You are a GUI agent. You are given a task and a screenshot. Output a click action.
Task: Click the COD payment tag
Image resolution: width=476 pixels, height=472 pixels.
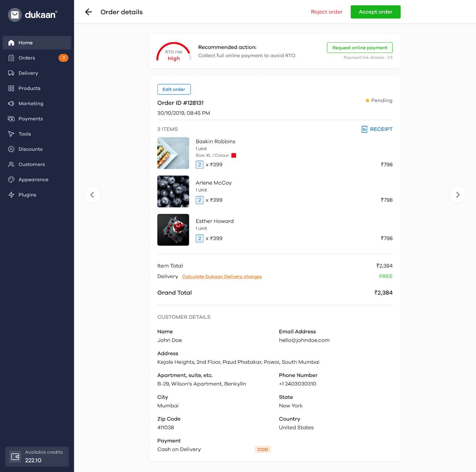point(263,449)
